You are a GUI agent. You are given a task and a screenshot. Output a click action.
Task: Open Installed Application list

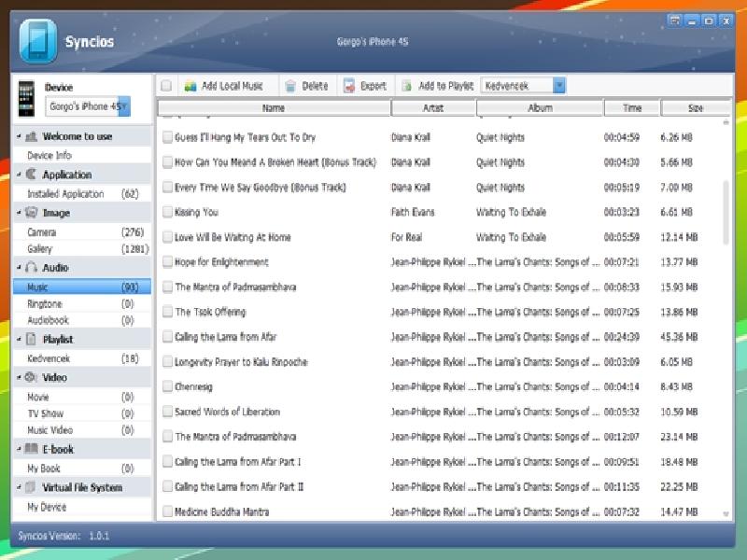[x=82, y=194]
